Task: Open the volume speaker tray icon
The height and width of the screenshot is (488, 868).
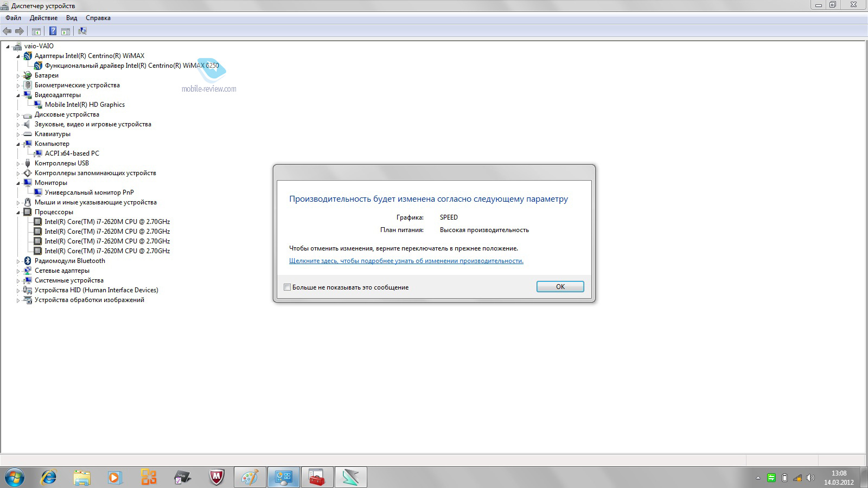Action: pyautogui.click(x=810, y=478)
